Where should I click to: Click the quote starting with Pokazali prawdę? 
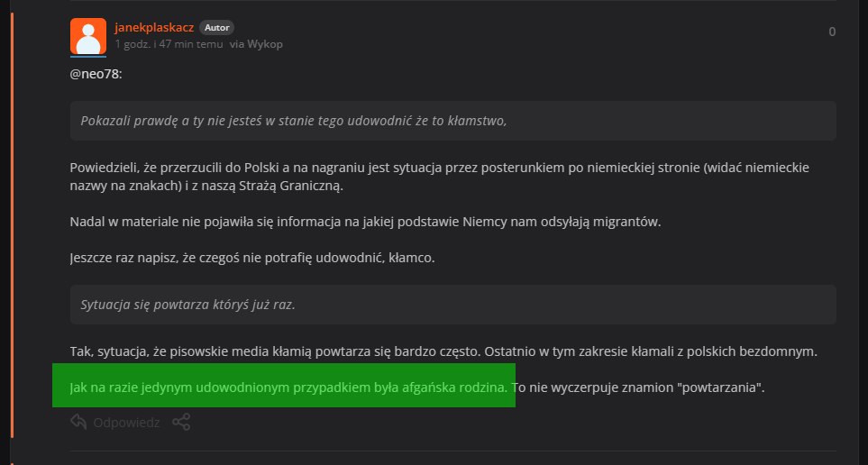(294, 121)
